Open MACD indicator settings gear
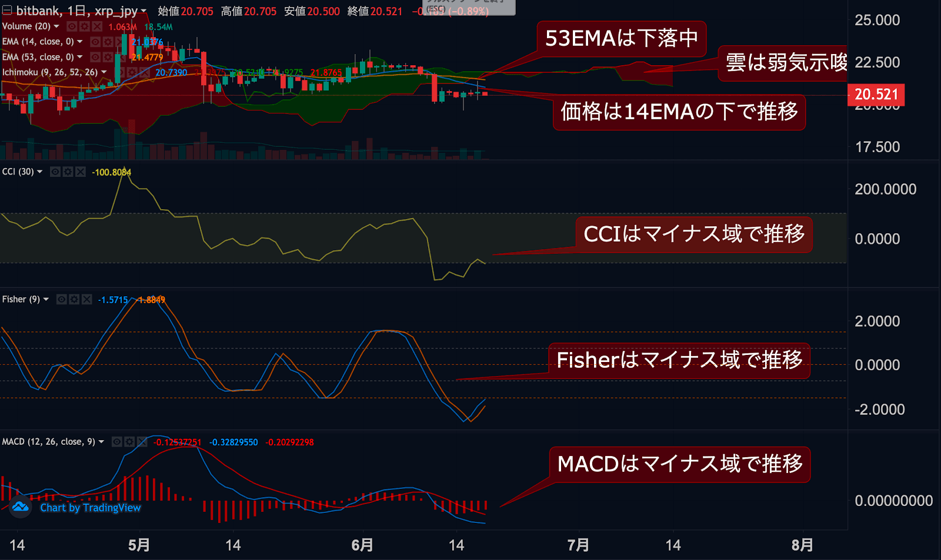The height and width of the screenshot is (560, 941). [x=129, y=442]
